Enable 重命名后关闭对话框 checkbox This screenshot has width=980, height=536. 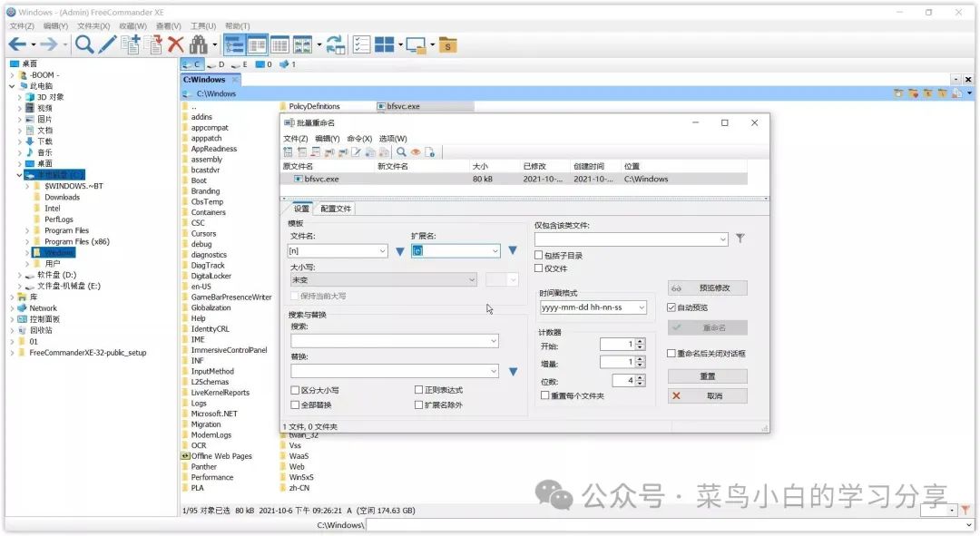click(x=671, y=353)
